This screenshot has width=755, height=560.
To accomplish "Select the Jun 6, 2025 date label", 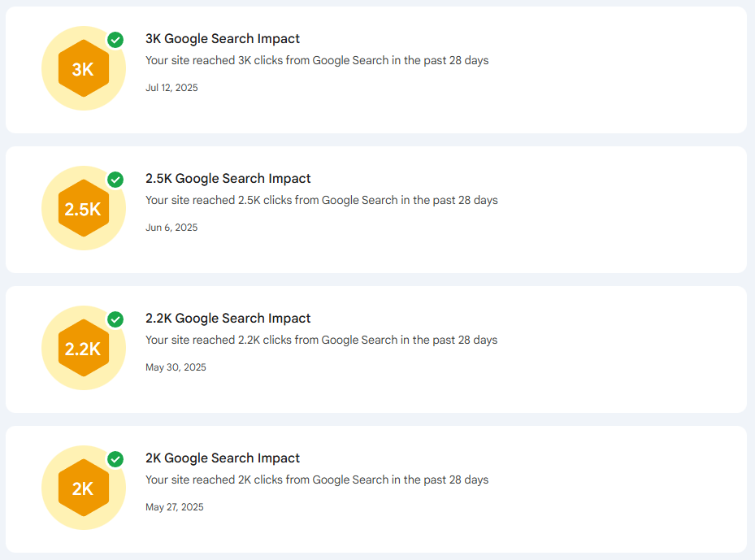I will tap(170, 227).
